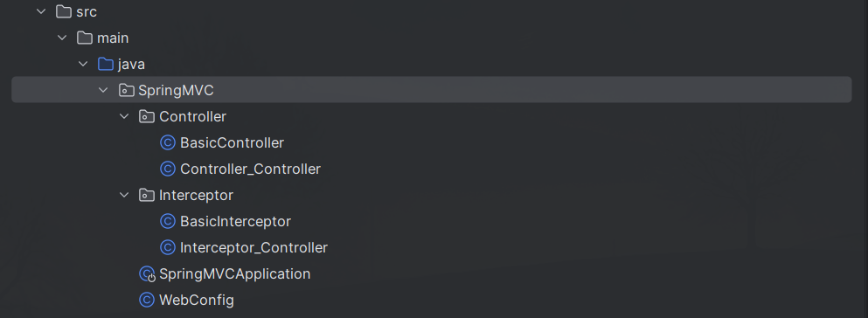Select Controller_Controller class in tree

point(250,169)
